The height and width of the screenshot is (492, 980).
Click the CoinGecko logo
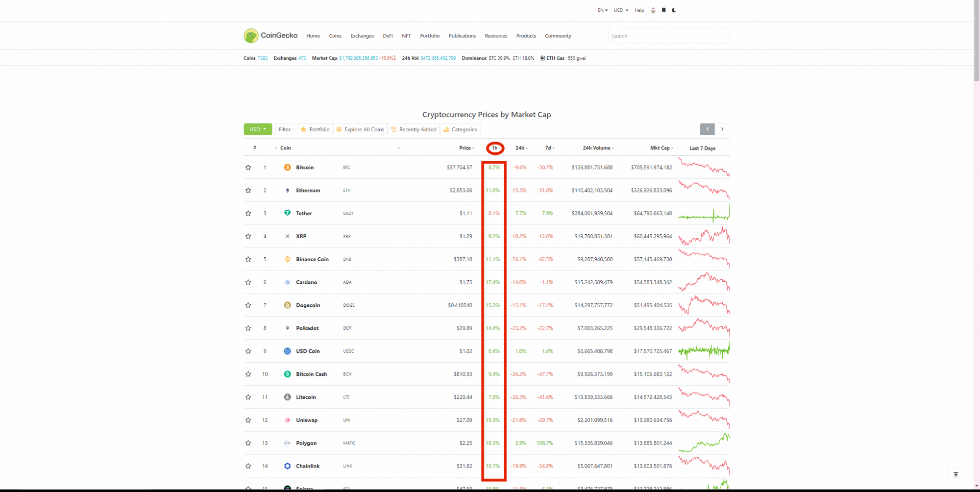coord(270,35)
